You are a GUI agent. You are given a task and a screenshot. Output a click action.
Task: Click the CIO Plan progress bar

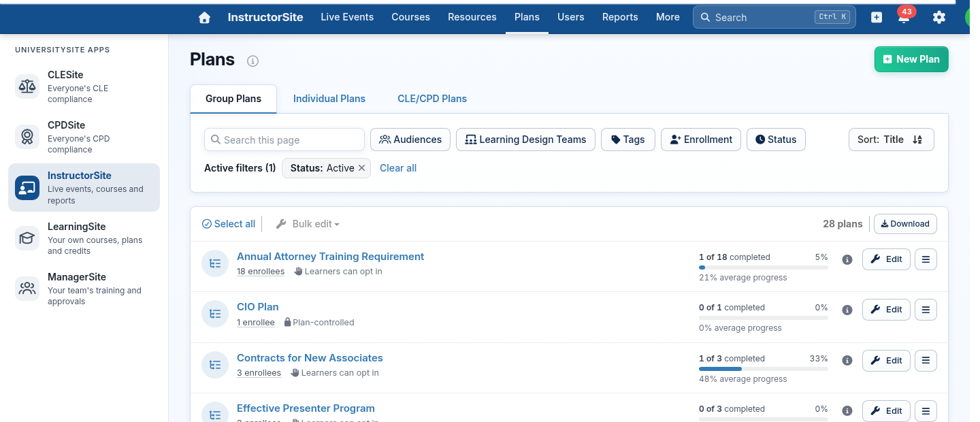(764, 318)
